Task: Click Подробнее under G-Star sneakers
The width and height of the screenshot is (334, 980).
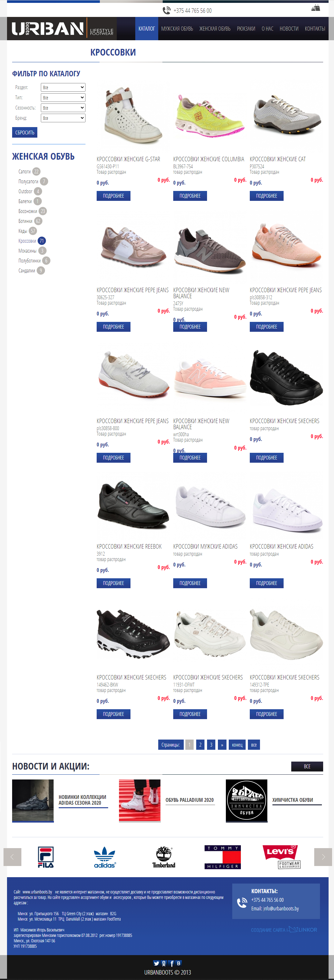Action: 114,196
